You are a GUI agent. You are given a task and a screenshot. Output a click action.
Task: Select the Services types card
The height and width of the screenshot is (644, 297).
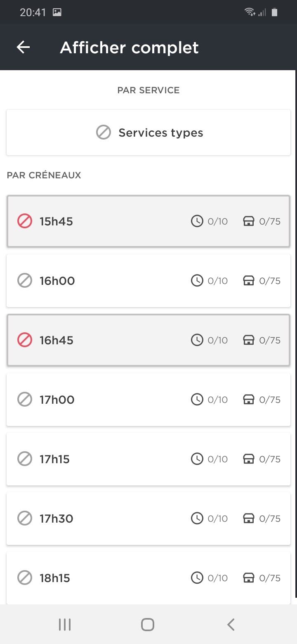coord(148,133)
